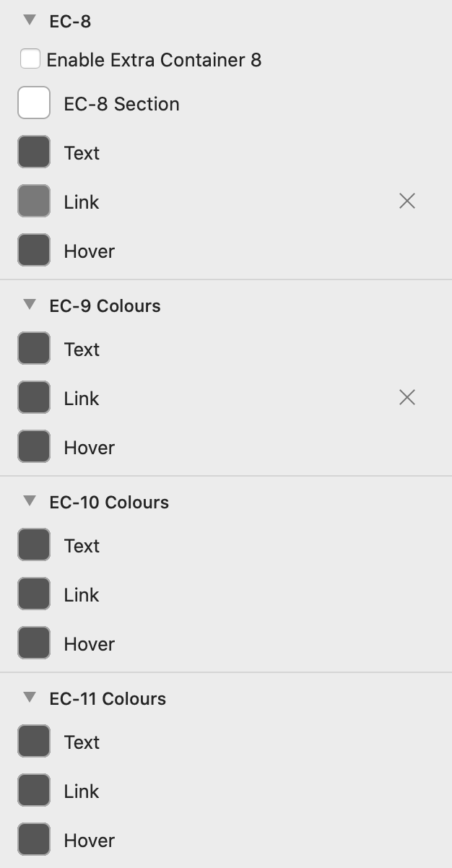
Task: Open the EC-8 Text colour swatch
Action: coord(34,152)
